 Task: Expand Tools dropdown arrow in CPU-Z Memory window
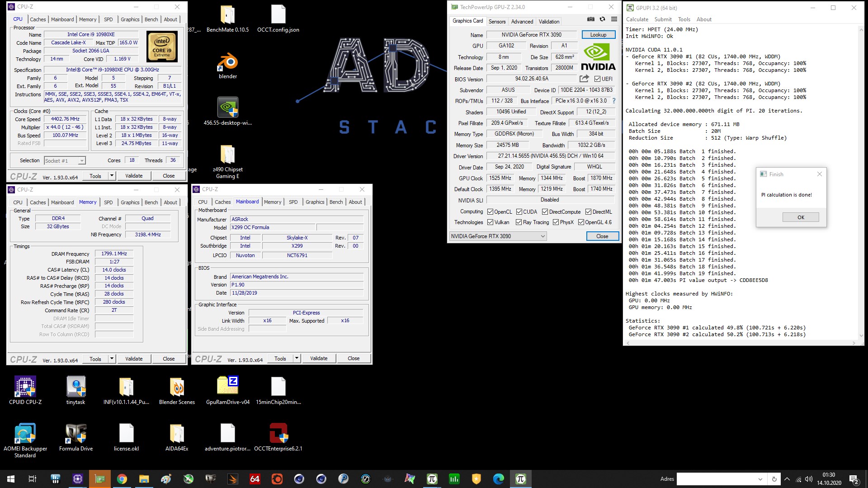click(x=112, y=359)
